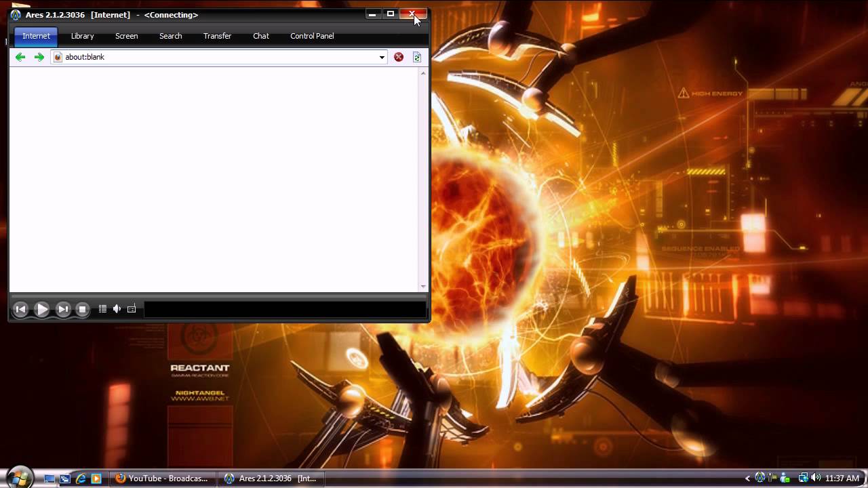The width and height of the screenshot is (868, 488).
Task: Show hidden tray icons with the chevron
Action: point(747,479)
